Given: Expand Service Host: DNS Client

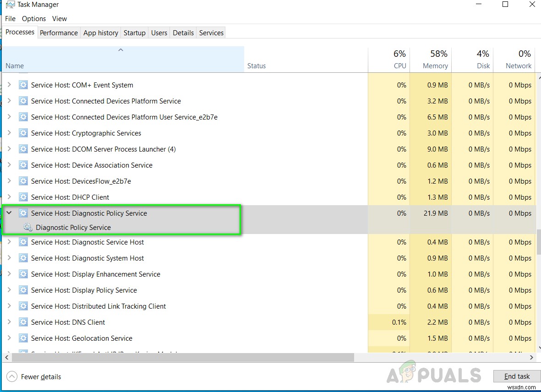Looking at the screenshot, I should pos(9,321).
